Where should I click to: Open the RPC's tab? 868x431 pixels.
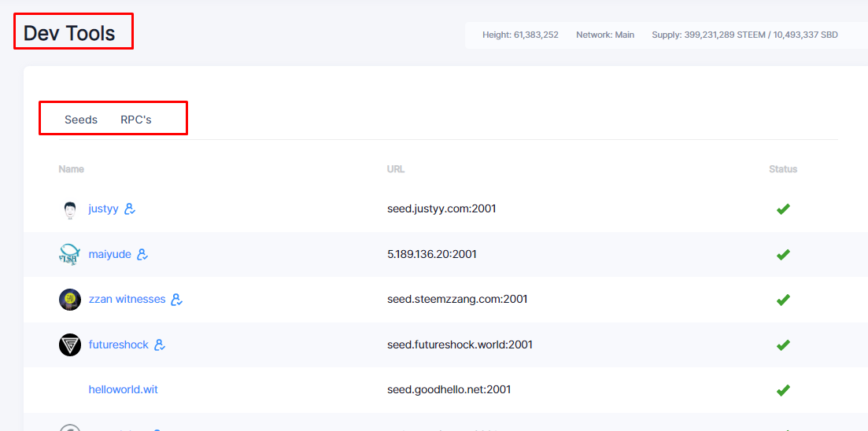[136, 120]
